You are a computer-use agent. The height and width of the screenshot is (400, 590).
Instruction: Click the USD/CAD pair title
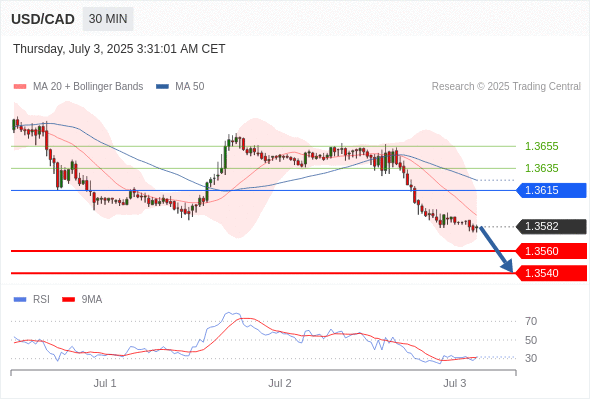(43, 19)
